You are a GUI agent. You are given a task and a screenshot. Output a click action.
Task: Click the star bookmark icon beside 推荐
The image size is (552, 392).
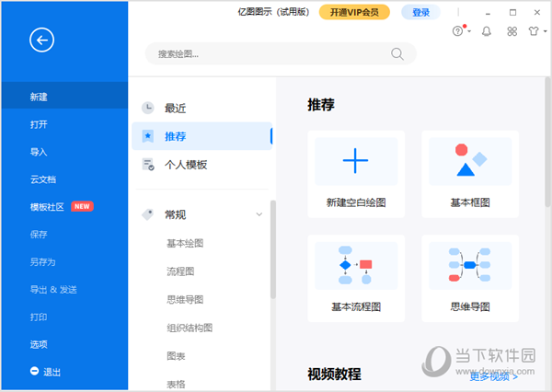(x=148, y=136)
